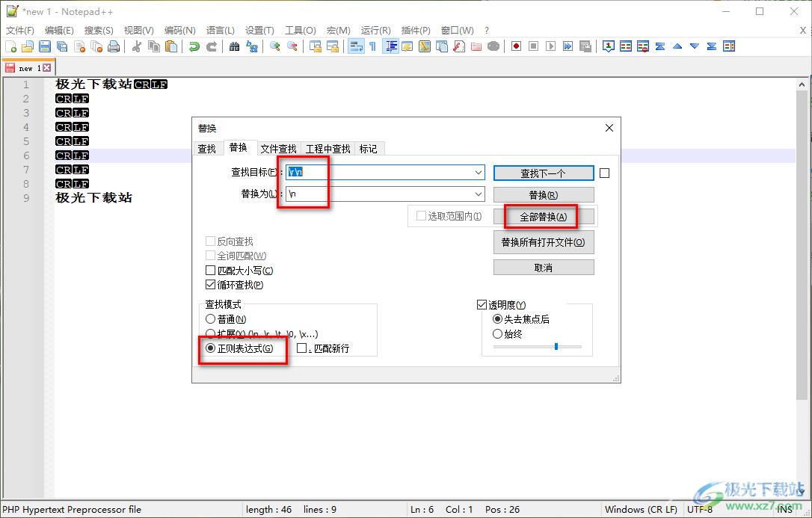Run macro multiple times icon
Viewport: 812px width, 518px height.
(568, 46)
